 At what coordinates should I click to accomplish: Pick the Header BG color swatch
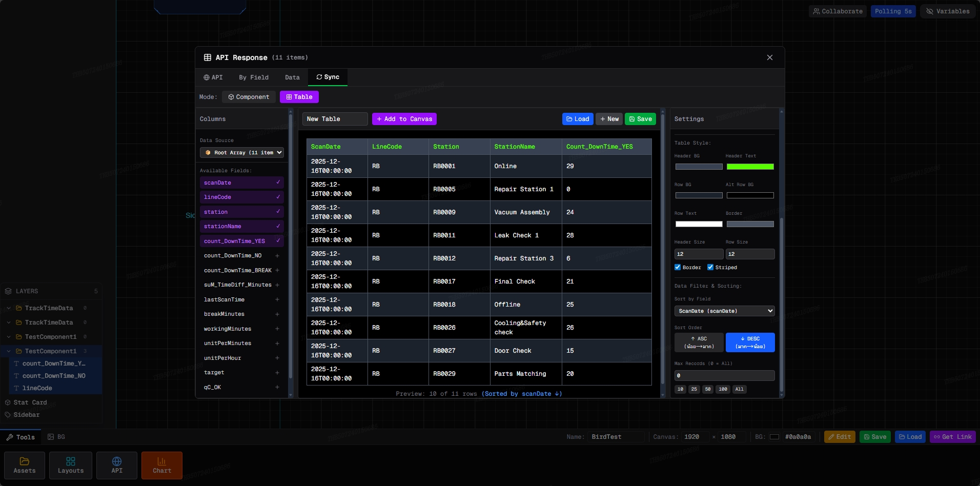pyautogui.click(x=699, y=167)
